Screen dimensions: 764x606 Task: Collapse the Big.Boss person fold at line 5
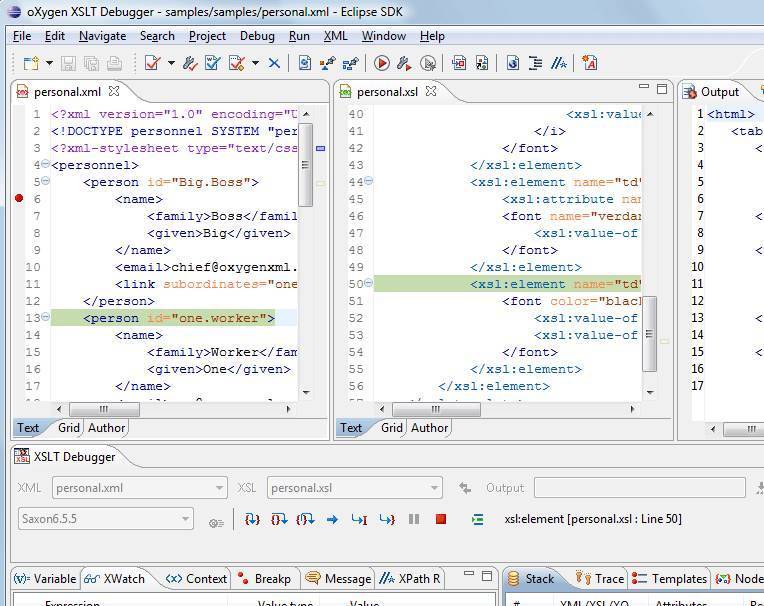(45, 181)
